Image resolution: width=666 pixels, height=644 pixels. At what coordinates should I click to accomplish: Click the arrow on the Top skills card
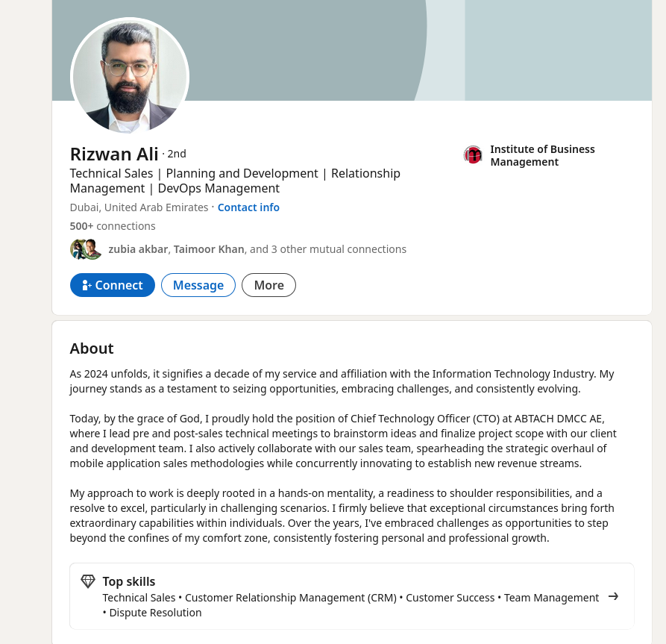pyautogui.click(x=613, y=596)
